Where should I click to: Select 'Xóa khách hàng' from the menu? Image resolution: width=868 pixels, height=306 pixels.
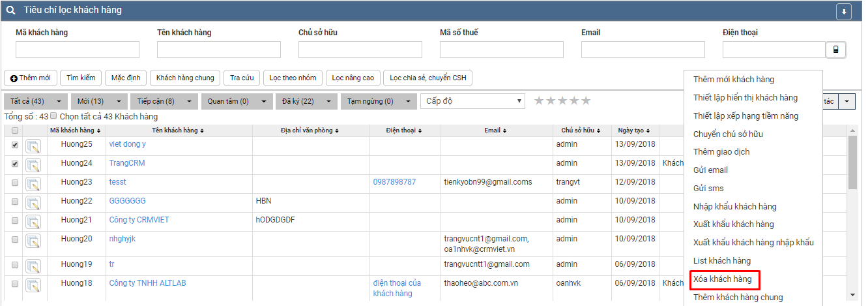722,279
